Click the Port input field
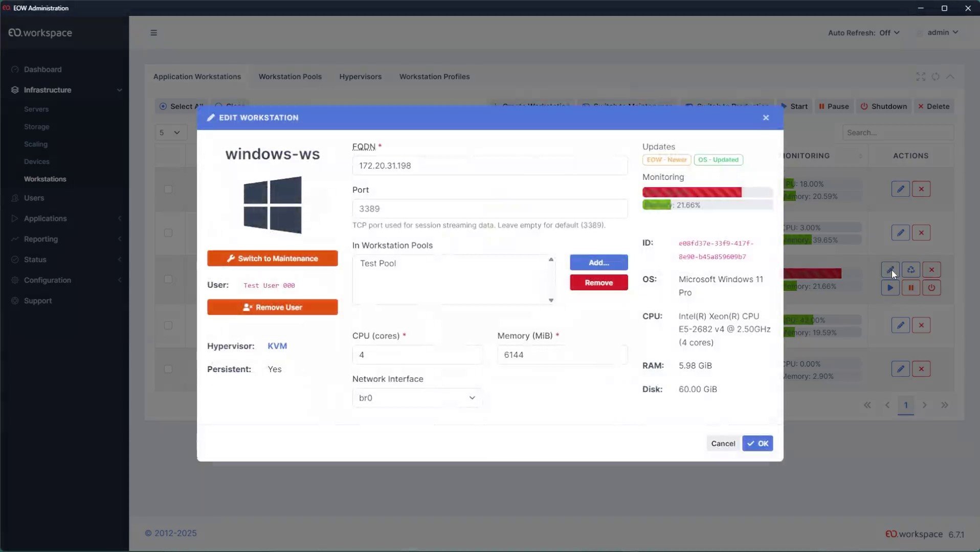980x552 pixels. click(489, 209)
